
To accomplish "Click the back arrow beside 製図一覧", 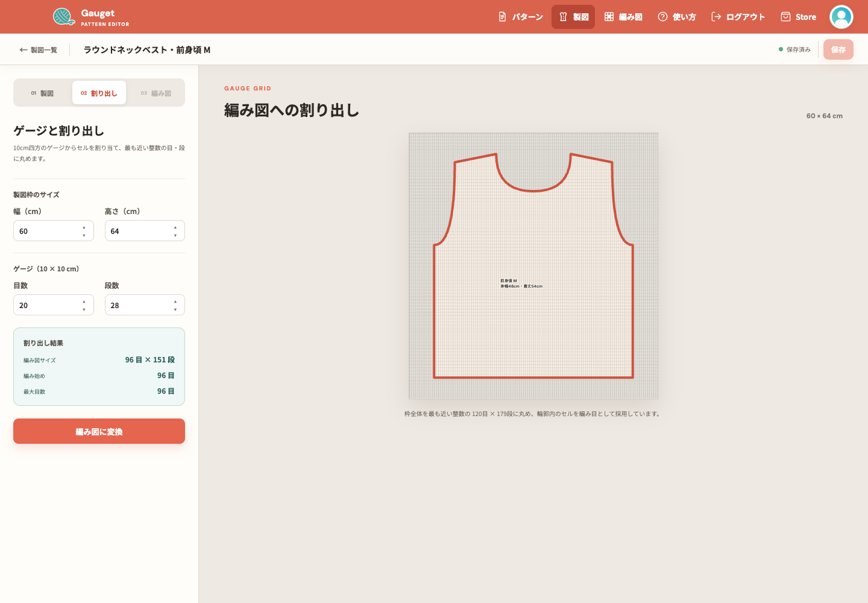I will click(24, 50).
